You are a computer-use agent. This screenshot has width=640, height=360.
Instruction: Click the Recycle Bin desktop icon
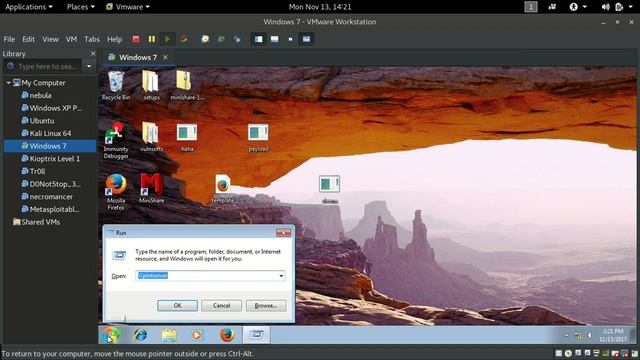[x=116, y=85]
